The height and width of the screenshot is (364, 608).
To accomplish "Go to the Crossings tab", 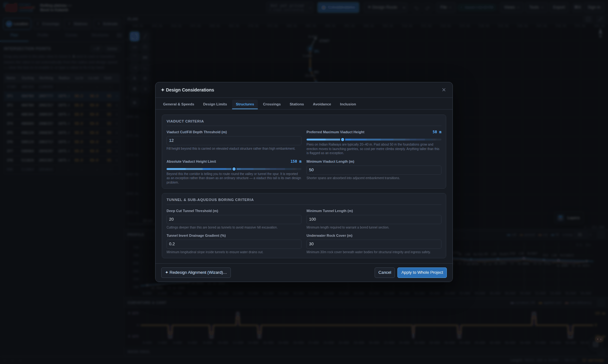I will click(x=272, y=104).
